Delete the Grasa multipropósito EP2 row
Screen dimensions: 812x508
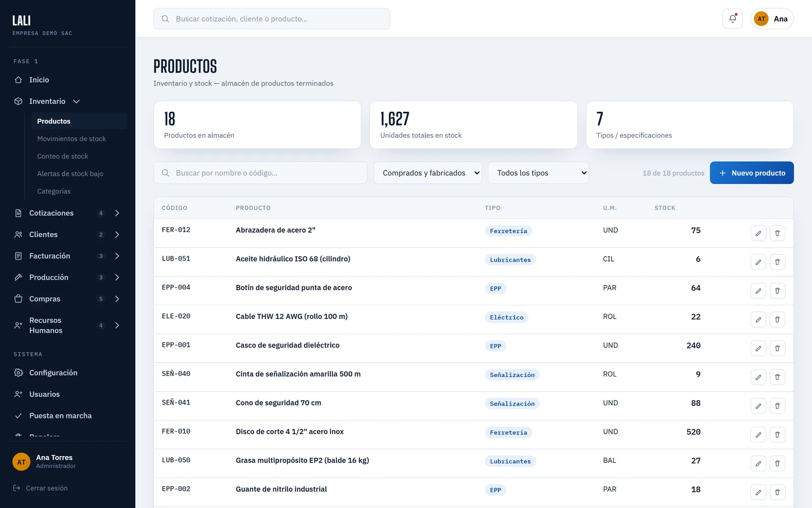pyautogui.click(x=777, y=463)
